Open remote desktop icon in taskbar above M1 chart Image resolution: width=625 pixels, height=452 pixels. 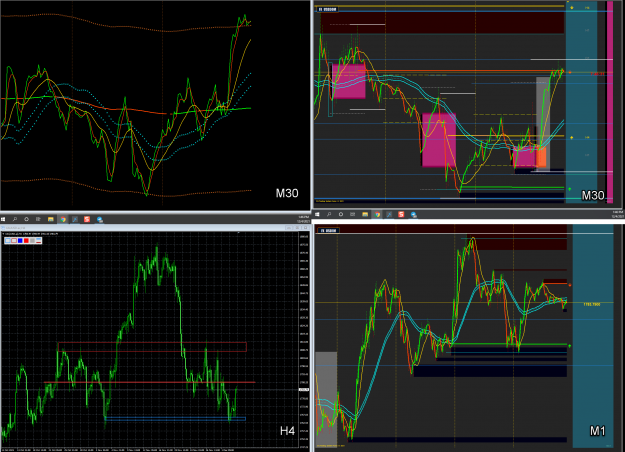[414, 215]
